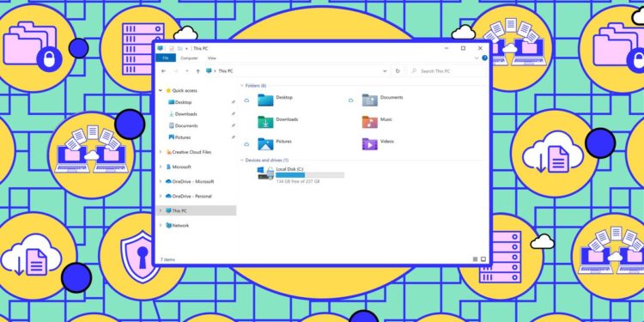
Task: Expand the Network node
Action: [x=161, y=226]
